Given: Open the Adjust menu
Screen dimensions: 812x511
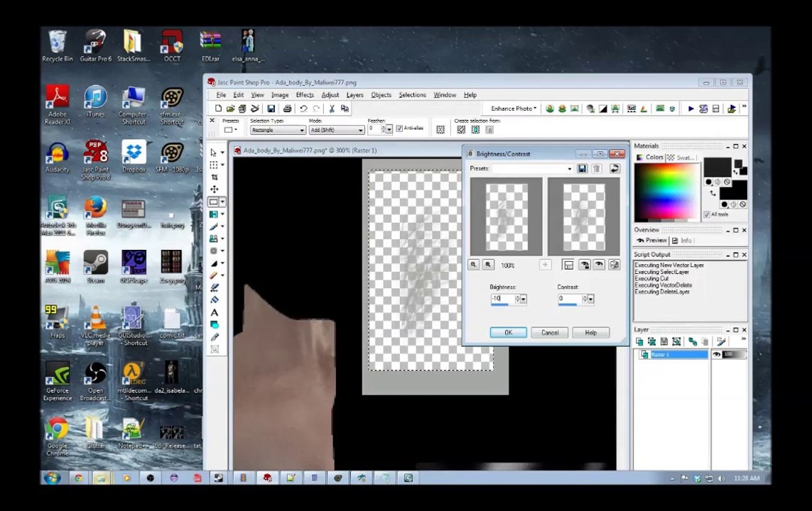Looking at the screenshot, I should [330, 95].
